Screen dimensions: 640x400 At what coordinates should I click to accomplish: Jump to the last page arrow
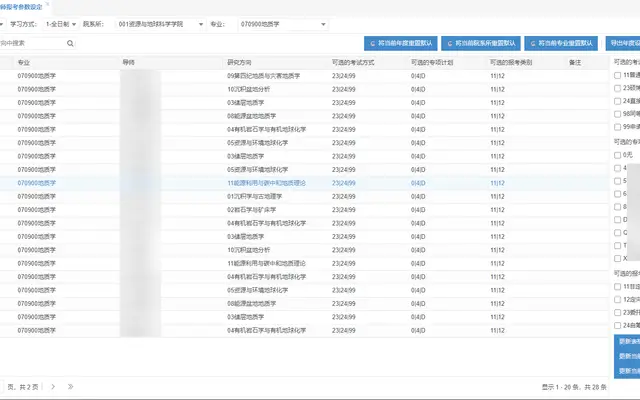tap(70, 387)
